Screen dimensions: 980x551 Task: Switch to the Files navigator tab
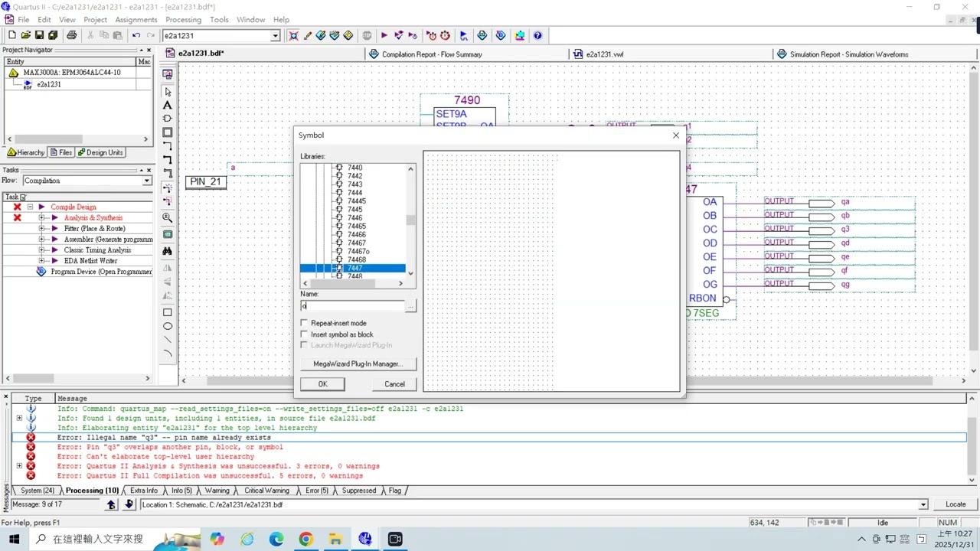tap(61, 152)
